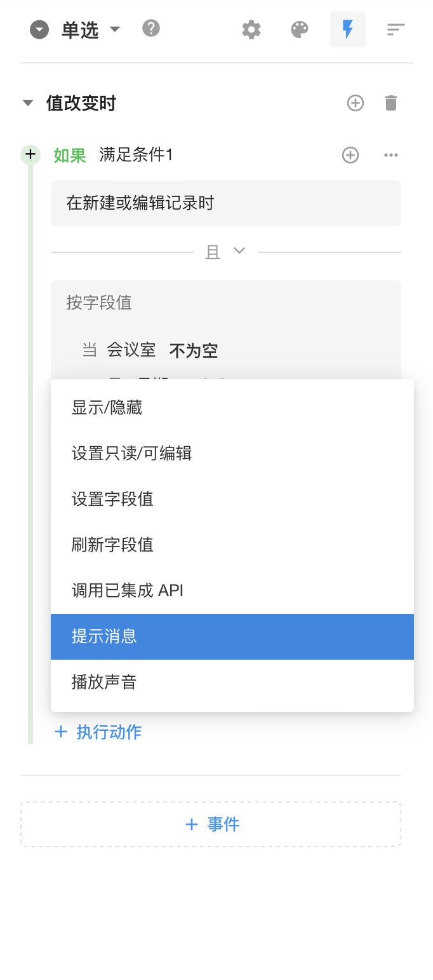
Task: Open the style palette tab
Action: point(299,29)
